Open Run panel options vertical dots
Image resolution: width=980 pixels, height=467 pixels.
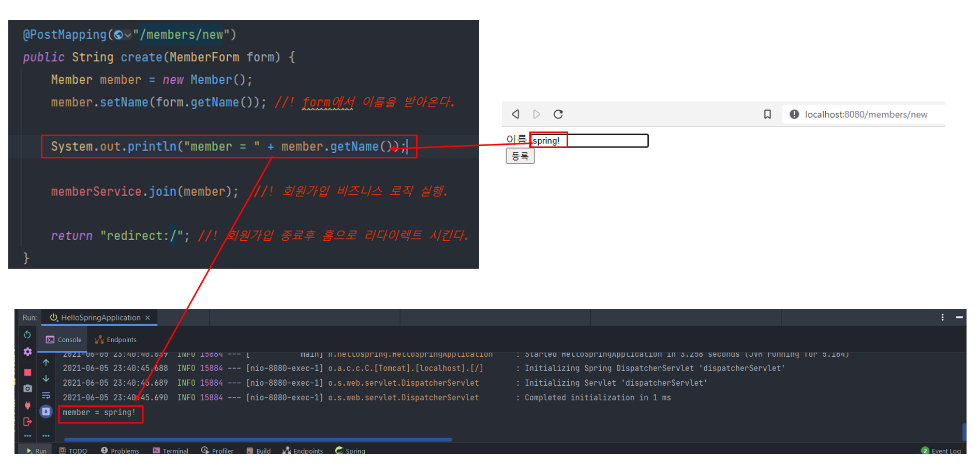tap(942, 317)
